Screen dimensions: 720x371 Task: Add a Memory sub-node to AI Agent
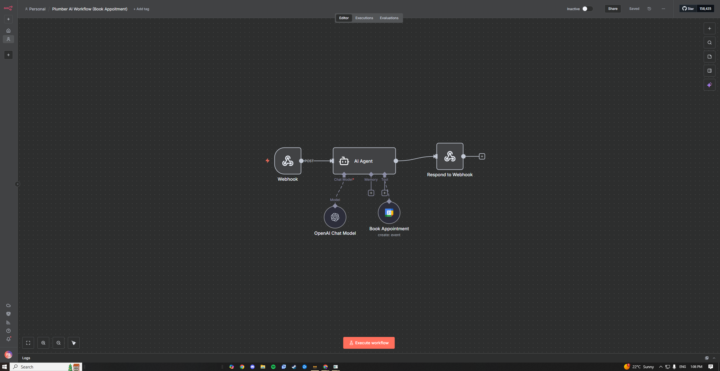[371, 193]
